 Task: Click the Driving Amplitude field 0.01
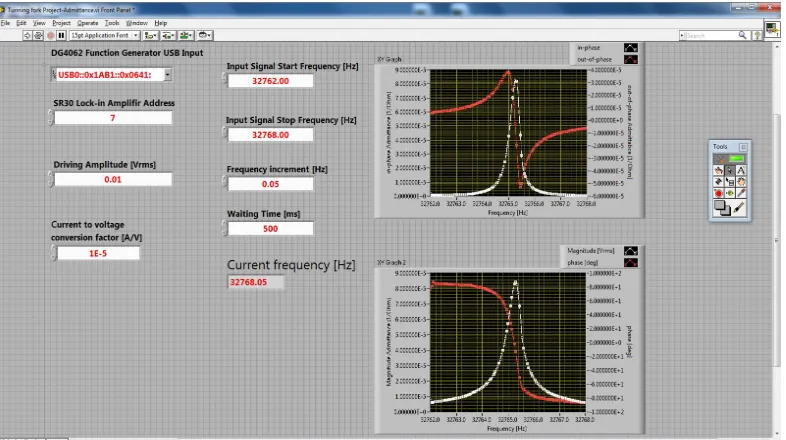coord(113,179)
